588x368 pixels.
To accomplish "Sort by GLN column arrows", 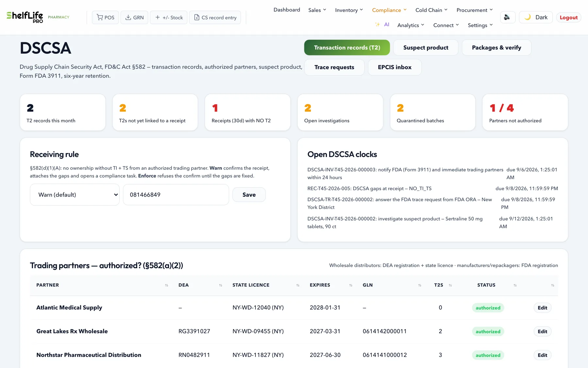I will 420,285.
